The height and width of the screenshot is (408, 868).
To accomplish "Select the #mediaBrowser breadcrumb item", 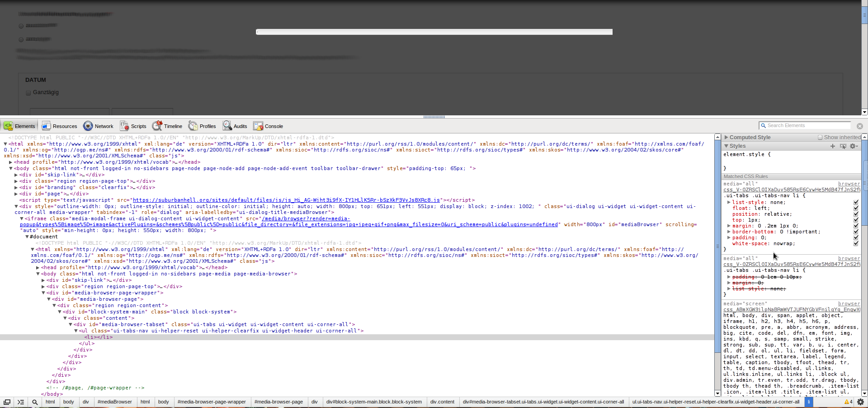I will (115, 402).
